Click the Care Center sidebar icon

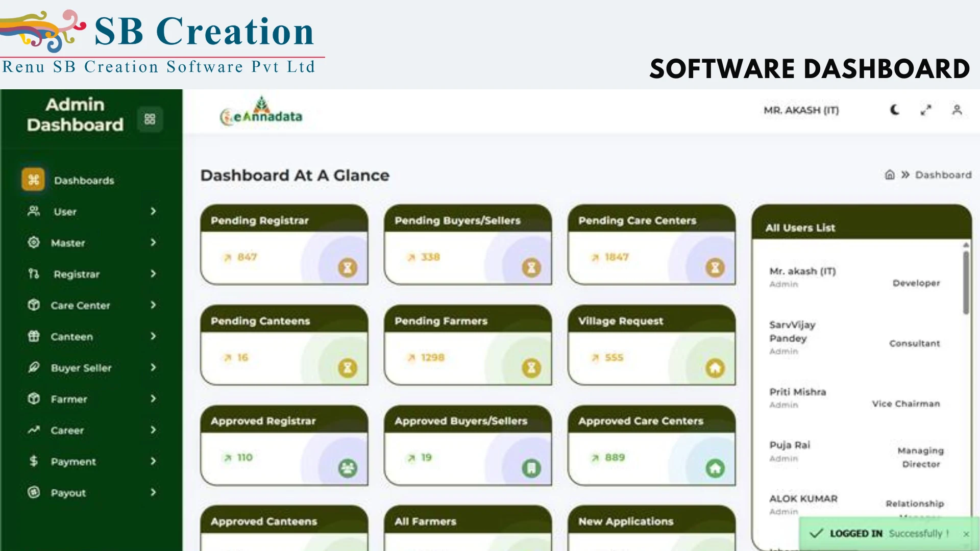pyautogui.click(x=34, y=305)
